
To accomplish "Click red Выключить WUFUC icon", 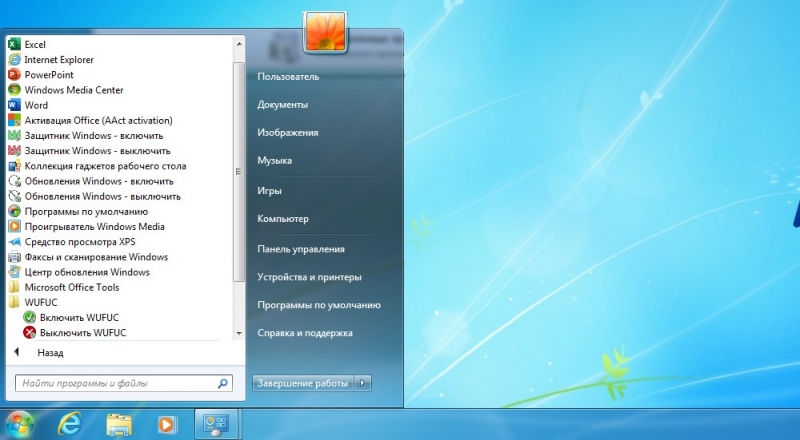I will click(30, 333).
